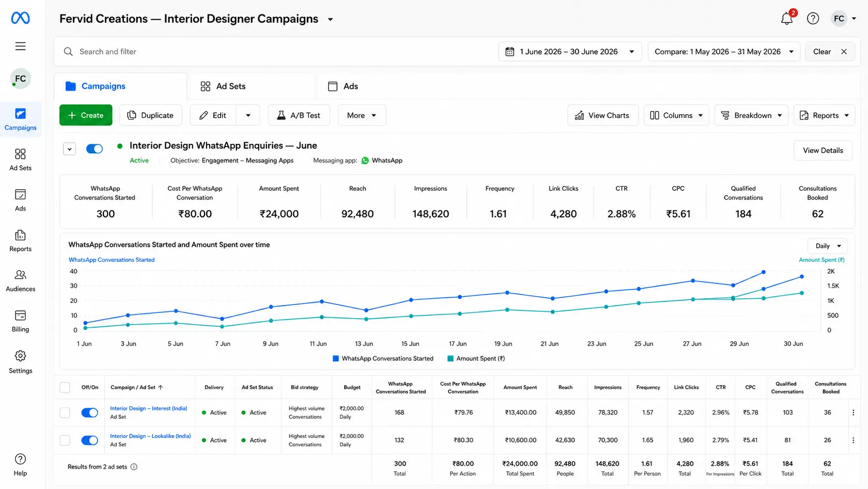Click the Search and filter field
The height and width of the screenshot is (489, 868).
[275, 51]
